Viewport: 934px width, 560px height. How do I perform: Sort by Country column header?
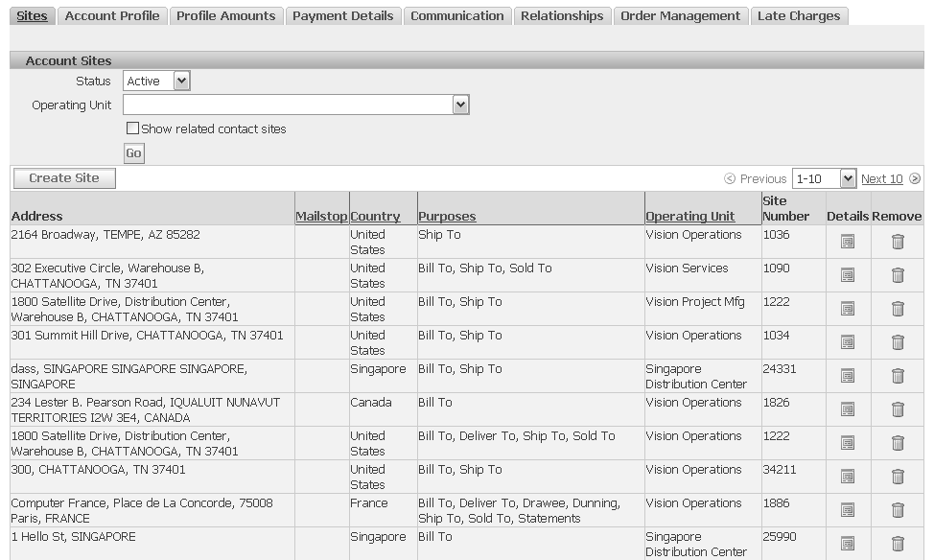click(375, 217)
